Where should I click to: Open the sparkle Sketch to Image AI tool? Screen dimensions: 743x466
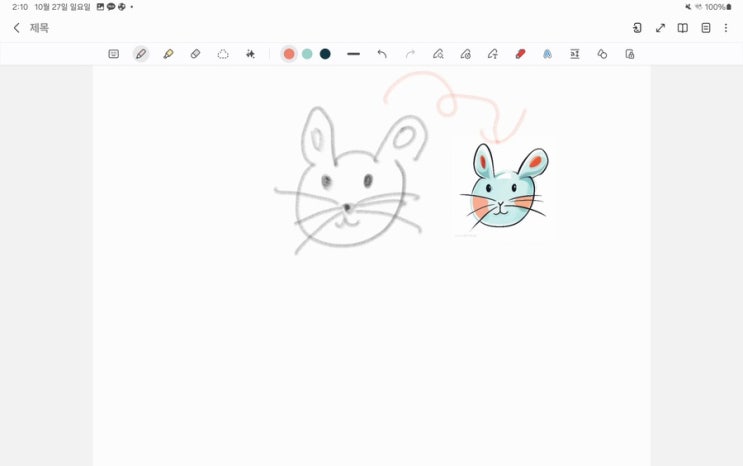point(250,54)
